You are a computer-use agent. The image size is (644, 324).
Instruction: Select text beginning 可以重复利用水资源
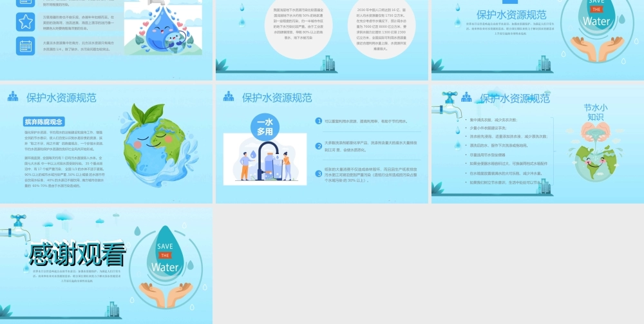[x=366, y=122]
